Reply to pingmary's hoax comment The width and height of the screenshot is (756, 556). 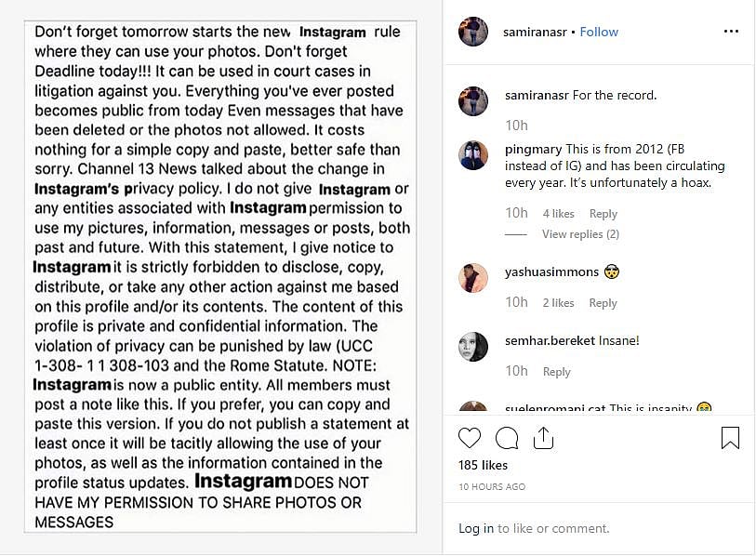pyautogui.click(x=603, y=213)
